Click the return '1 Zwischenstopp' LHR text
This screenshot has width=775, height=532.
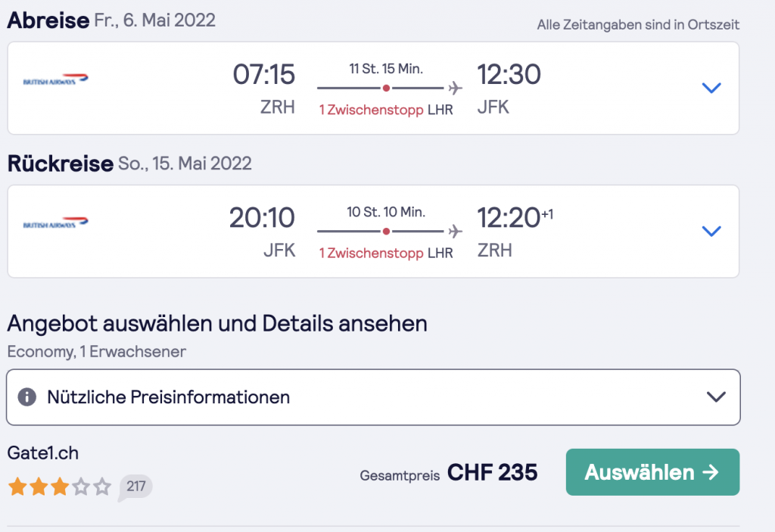[386, 254]
